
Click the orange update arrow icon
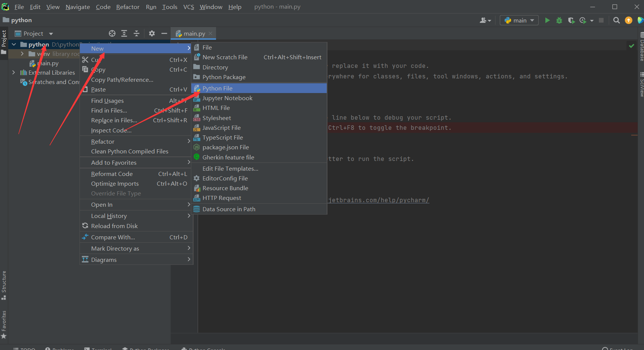click(629, 20)
